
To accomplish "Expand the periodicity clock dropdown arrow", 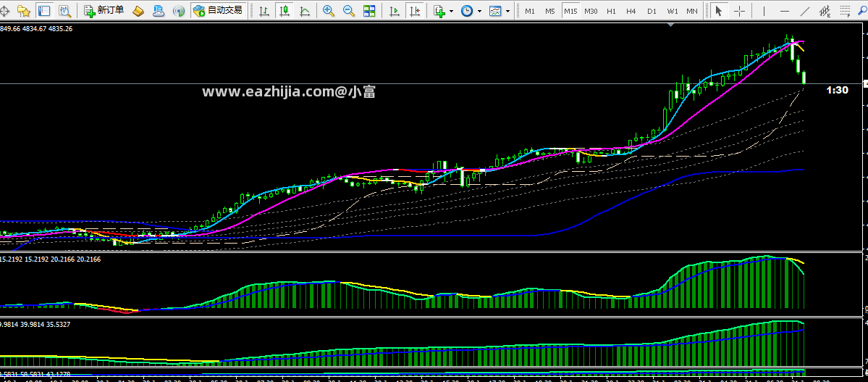I will pyautogui.click(x=479, y=11).
